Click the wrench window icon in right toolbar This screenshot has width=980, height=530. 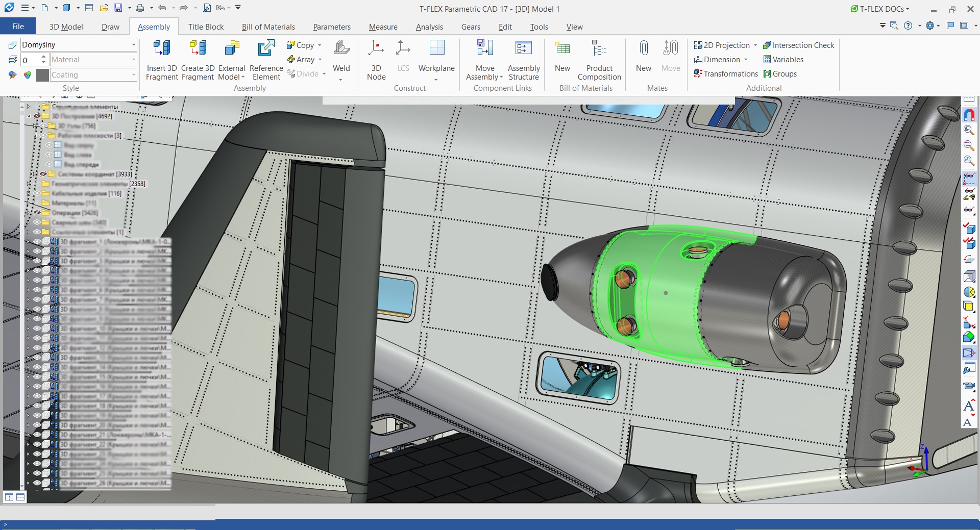tap(969, 369)
